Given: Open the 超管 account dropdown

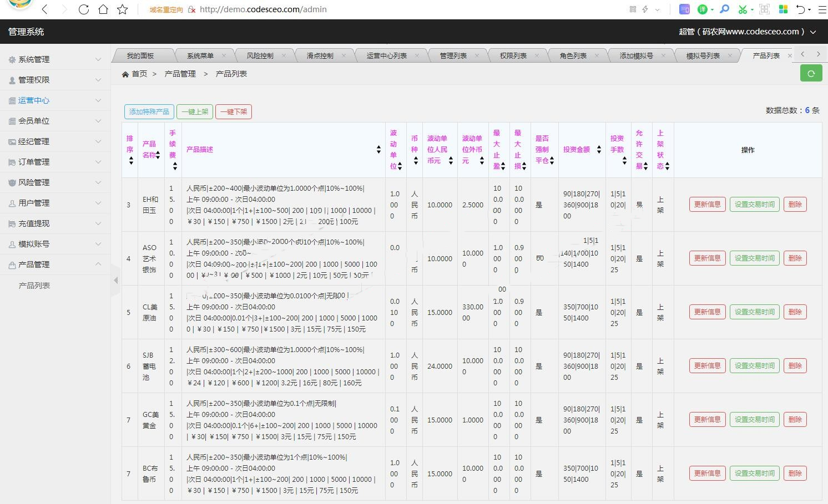Looking at the screenshot, I should click(747, 32).
